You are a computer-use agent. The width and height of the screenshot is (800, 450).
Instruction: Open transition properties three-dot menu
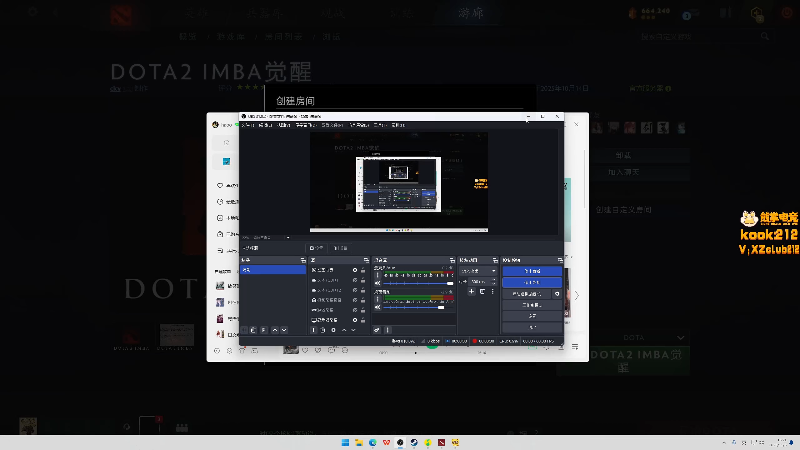point(492,291)
